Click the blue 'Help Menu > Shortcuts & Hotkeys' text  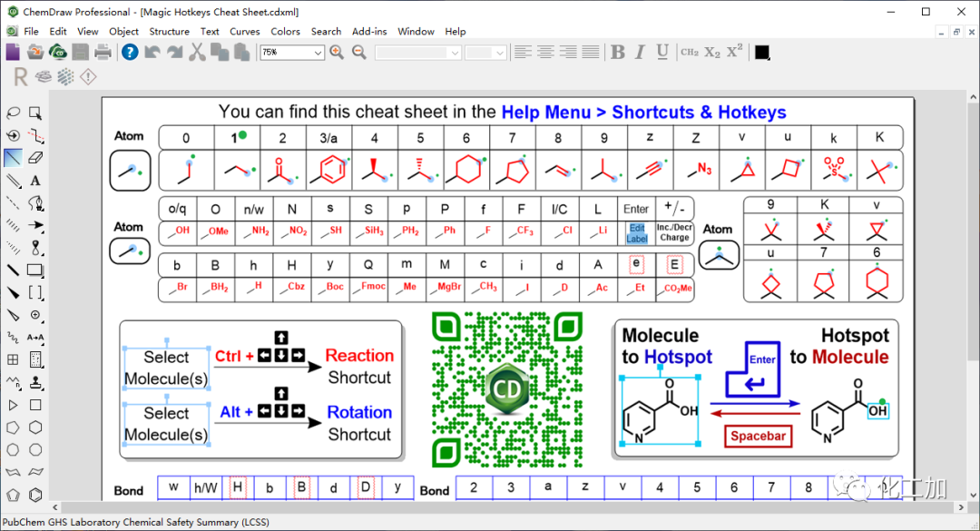(643, 112)
